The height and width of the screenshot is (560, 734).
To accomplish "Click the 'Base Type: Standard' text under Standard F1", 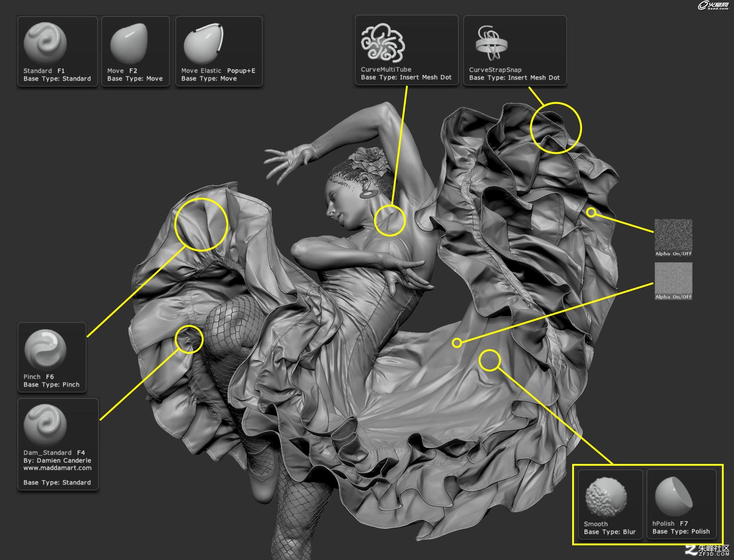I will 57,79.
